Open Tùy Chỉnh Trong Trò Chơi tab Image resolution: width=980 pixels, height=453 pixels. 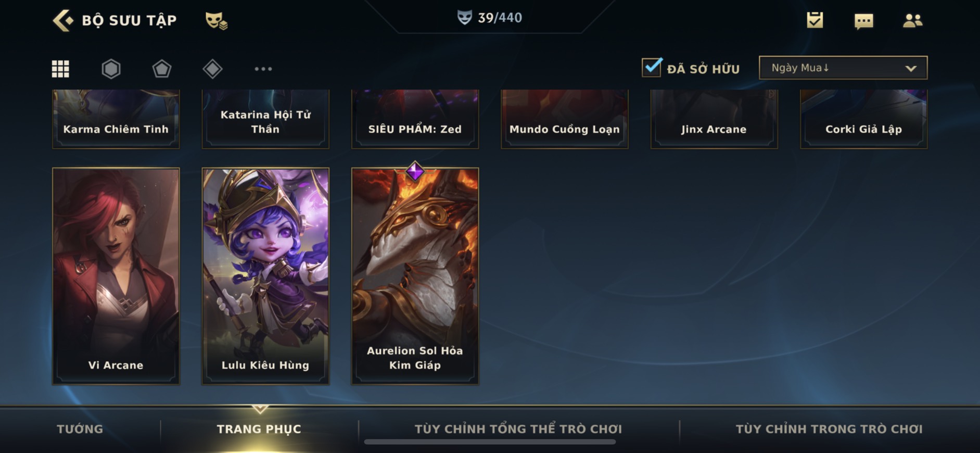coord(829,429)
